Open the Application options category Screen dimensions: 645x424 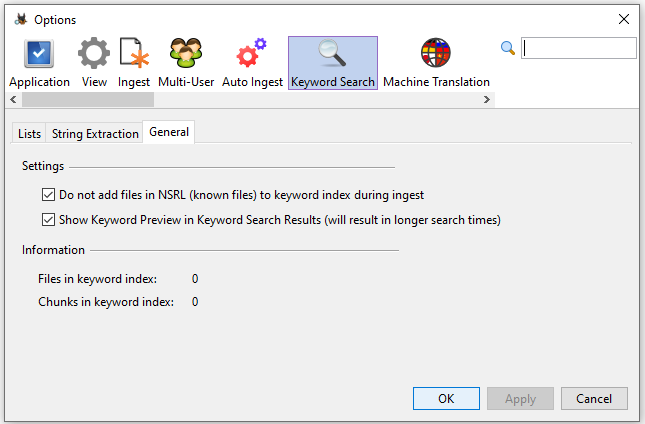(x=39, y=63)
